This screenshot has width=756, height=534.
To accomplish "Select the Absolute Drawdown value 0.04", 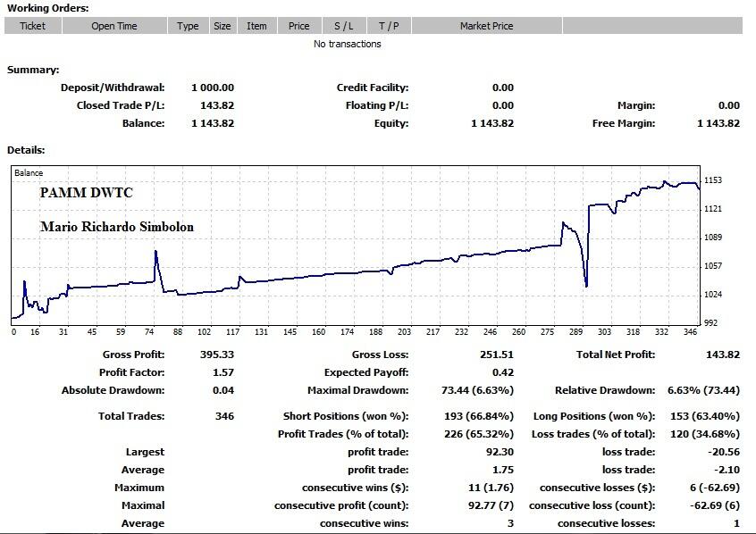I will click(223, 390).
